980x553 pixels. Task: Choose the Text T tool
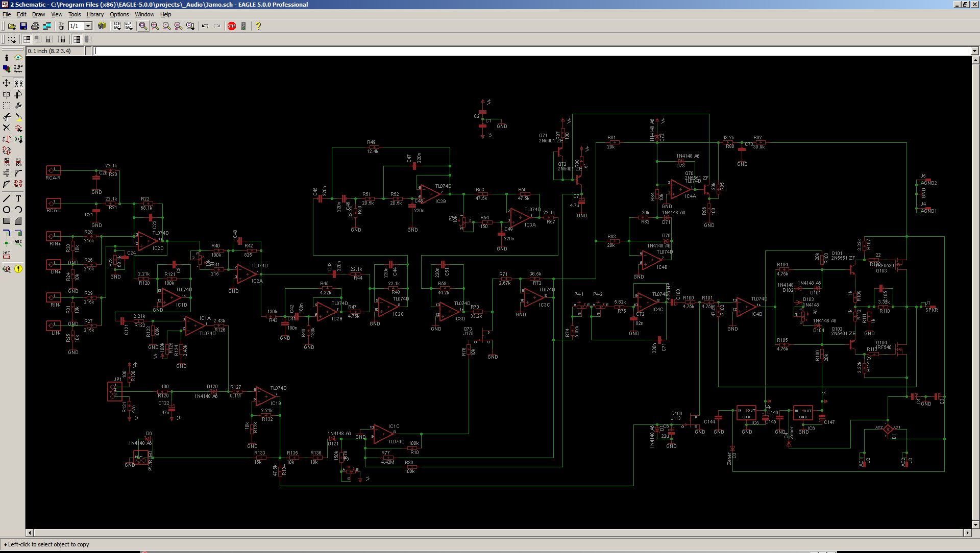(18, 198)
